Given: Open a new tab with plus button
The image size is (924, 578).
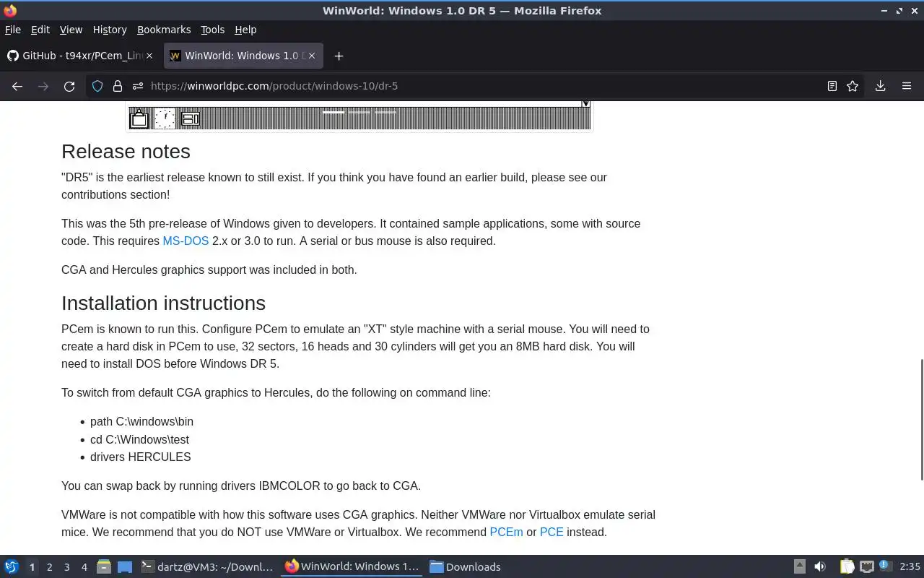Looking at the screenshot, I should (339, 56).
